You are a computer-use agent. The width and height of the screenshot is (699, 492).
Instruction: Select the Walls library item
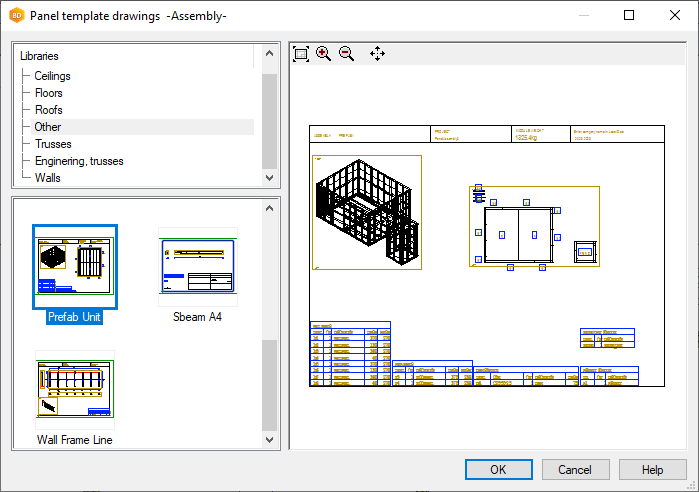pos(47,178)
